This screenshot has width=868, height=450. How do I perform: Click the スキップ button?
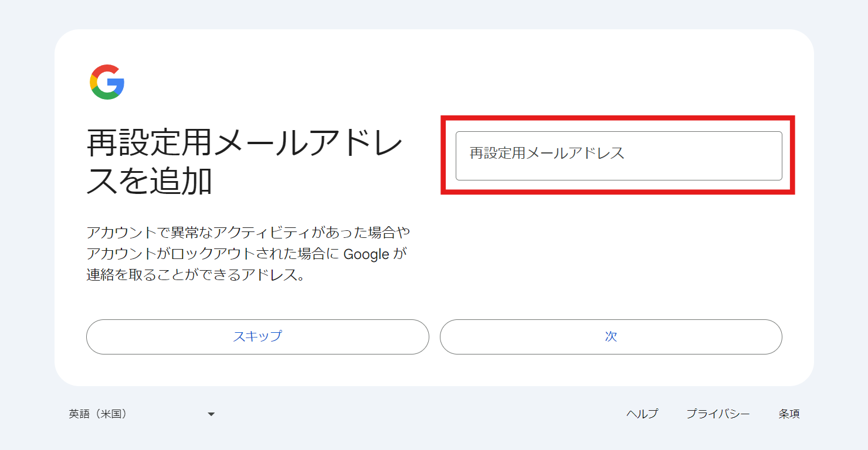tap(257, 337)
